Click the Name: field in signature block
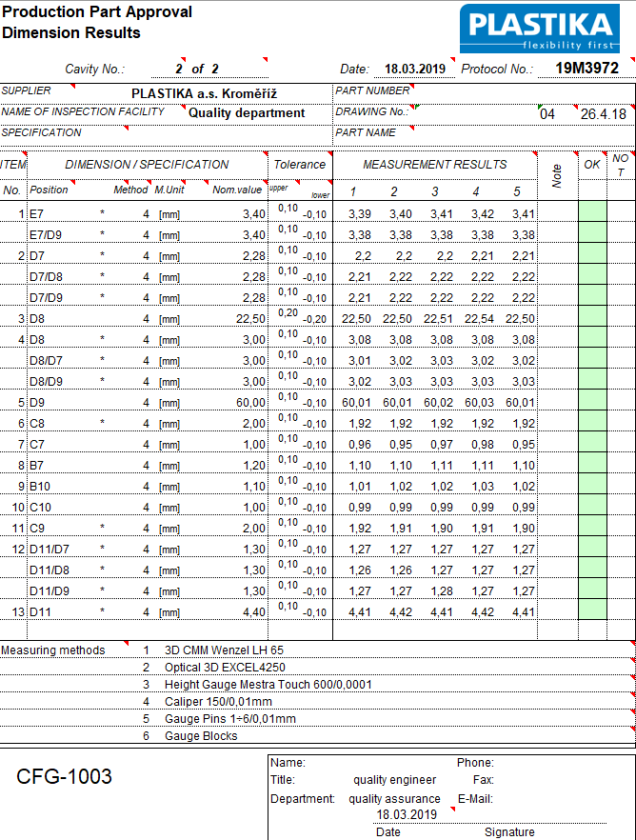This screenshot has width=636, height=840. 288,762
